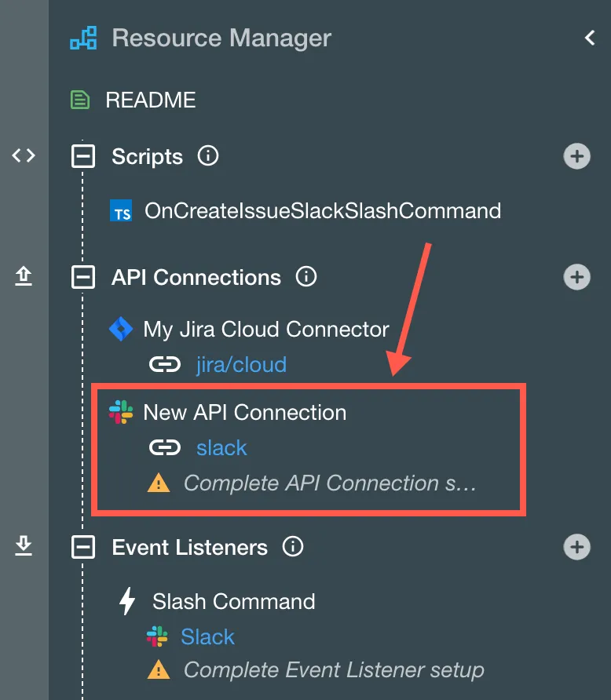Image resolution: width=611 pixels, height=700 pixels.
Task: Click the warning icon for API Connection setup
Action: 159,483
